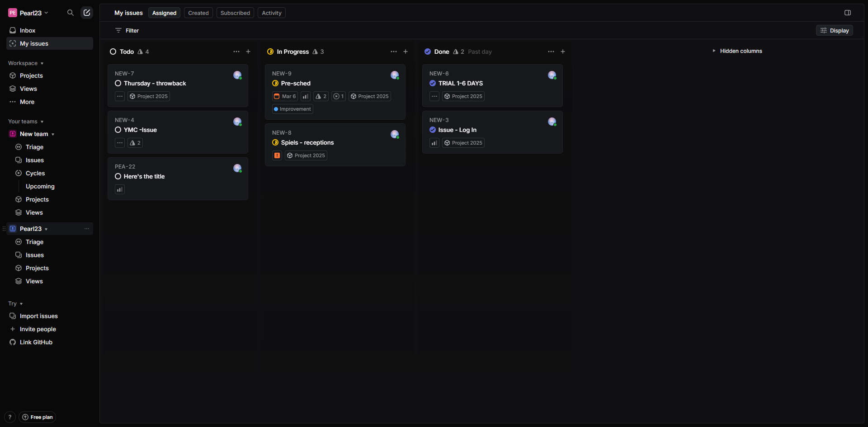Open the Pearl23 workspace dropdown

point(28,13)
